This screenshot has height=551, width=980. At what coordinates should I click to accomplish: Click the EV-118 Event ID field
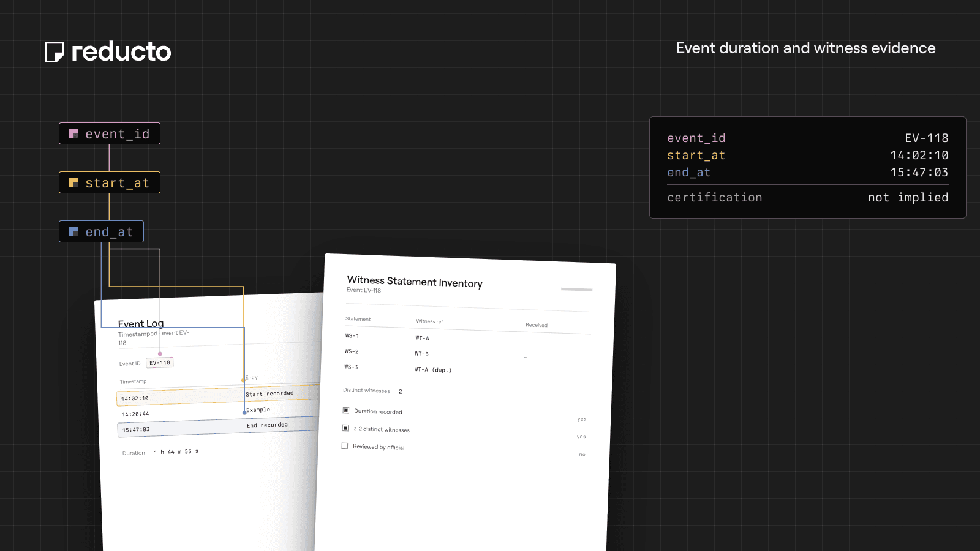pyautogui.click(x=160, y=362)
